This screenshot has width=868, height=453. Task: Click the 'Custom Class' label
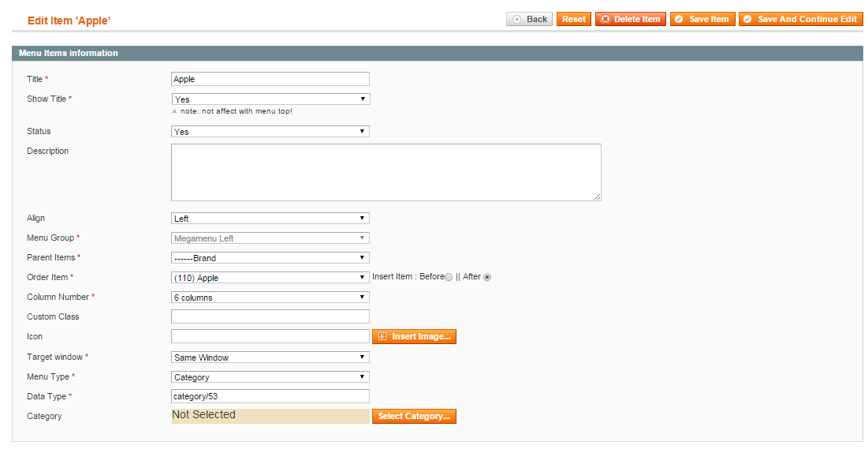pyautogui.click(x=53, y=316)
